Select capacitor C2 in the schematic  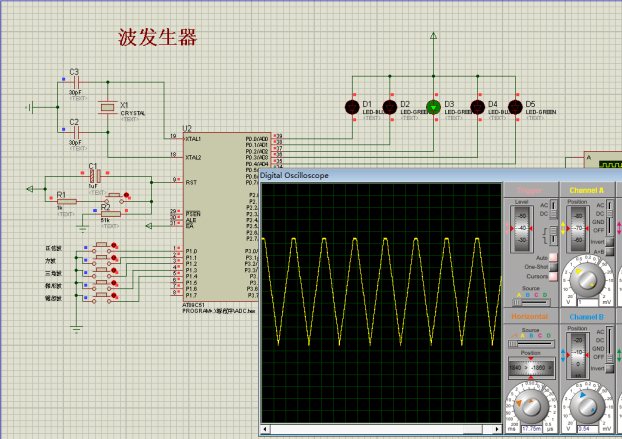[77, 132]
